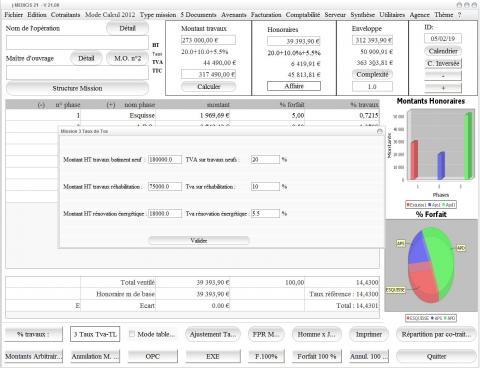Click Détail next to Maître d'ouvrage

tap(86, 58)
